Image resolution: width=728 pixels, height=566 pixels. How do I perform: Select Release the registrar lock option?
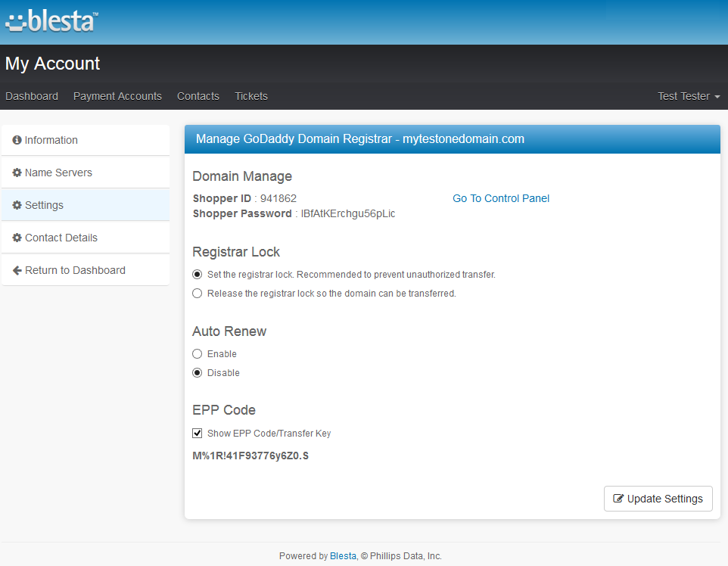(x=198, y=294)
